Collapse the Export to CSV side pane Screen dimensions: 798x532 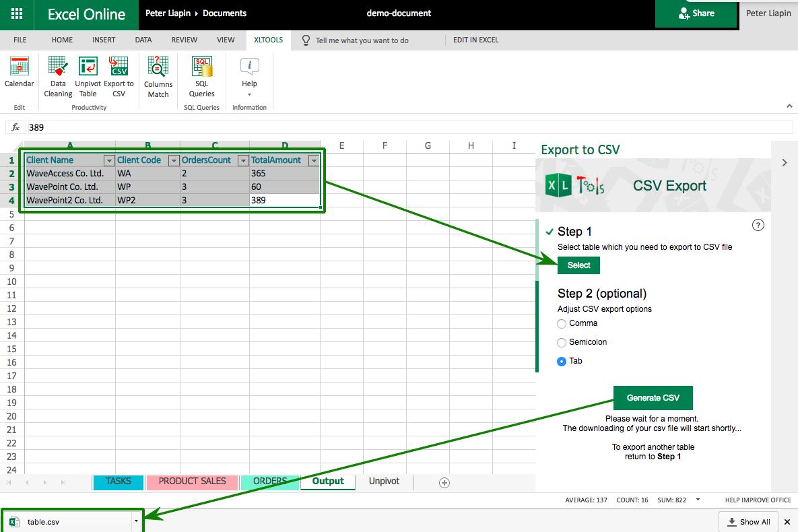(785, 163)
